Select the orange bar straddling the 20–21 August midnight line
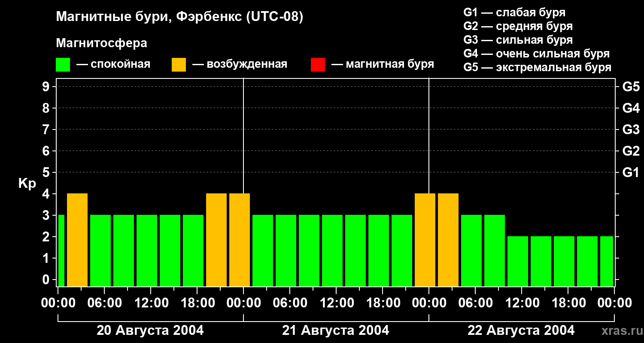Screen dimensions: 644x343 (x=240, y=240)
